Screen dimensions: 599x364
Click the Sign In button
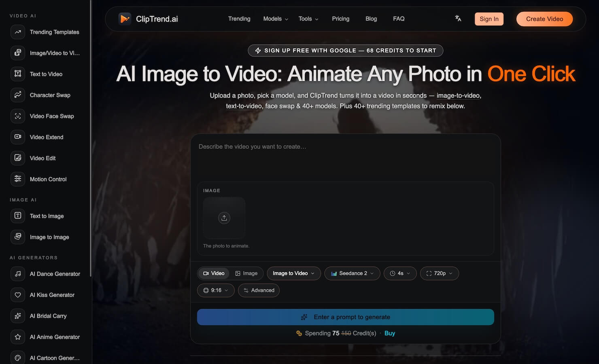tap(489, 19)
